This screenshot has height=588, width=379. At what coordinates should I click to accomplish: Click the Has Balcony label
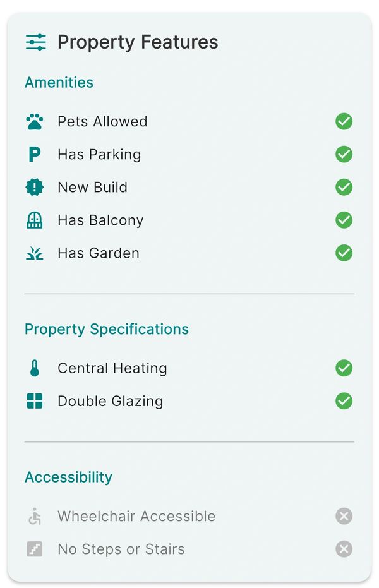pos(100,220)
